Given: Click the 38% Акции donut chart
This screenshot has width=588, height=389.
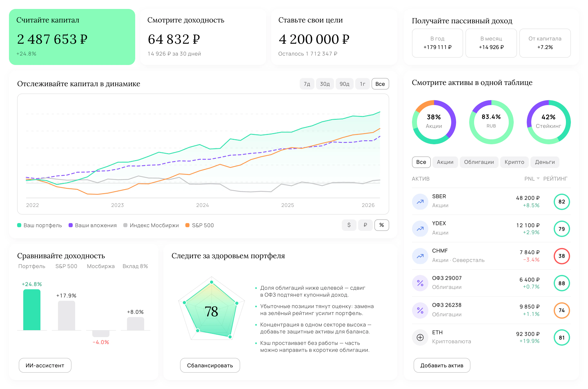Looking at the screenshot, I should click(434, 122).
